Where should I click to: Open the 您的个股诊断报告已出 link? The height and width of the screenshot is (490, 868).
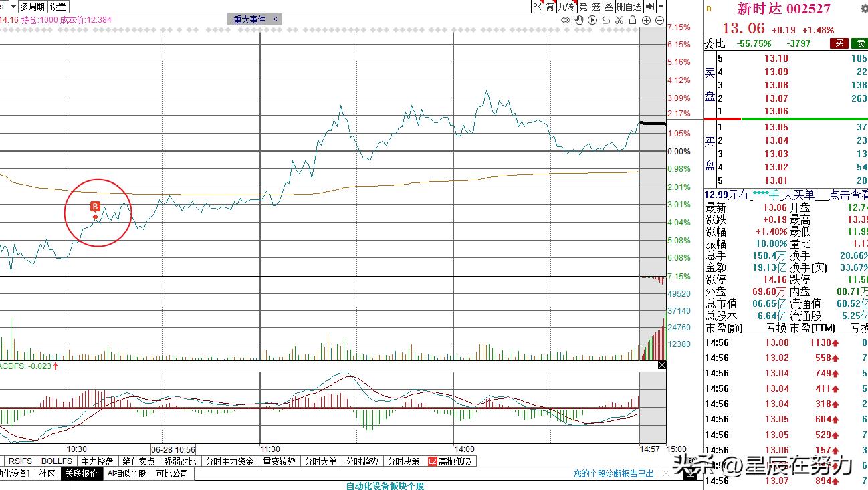[x=614, y=473]
